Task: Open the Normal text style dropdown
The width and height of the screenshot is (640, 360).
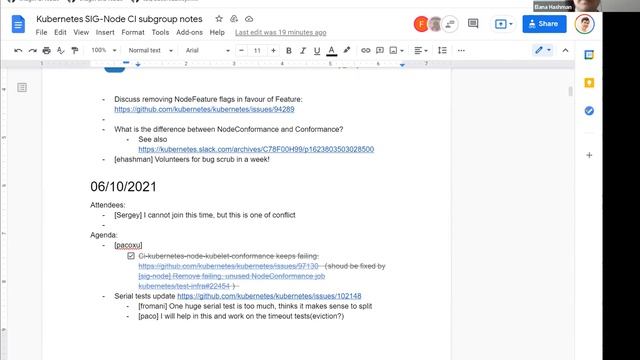Action: click(151, 50)
